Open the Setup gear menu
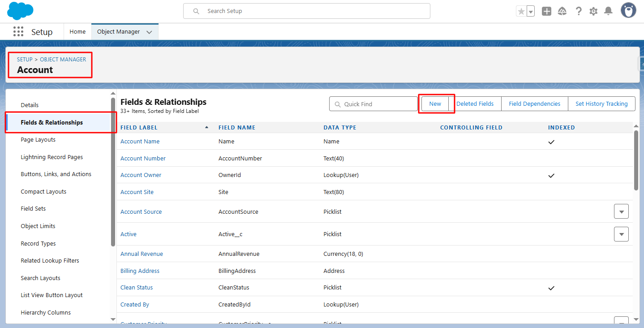Viewport: 644px width, 328px height. click(x=593, y=12)
